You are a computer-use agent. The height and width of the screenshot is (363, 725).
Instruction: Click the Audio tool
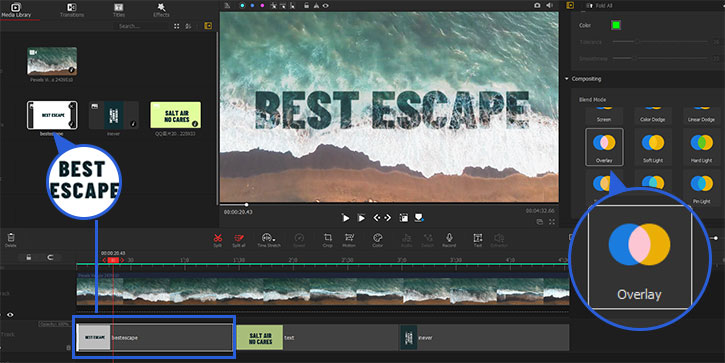click(406, 240)
